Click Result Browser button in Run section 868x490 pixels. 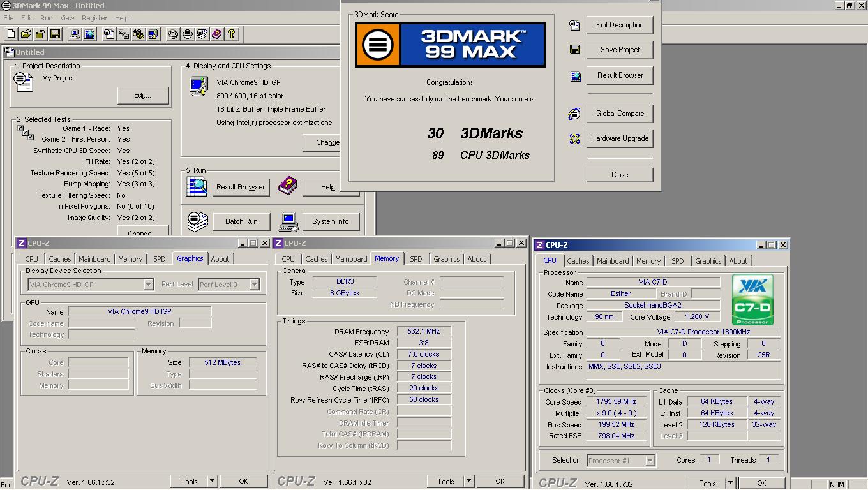click(241, 187)
